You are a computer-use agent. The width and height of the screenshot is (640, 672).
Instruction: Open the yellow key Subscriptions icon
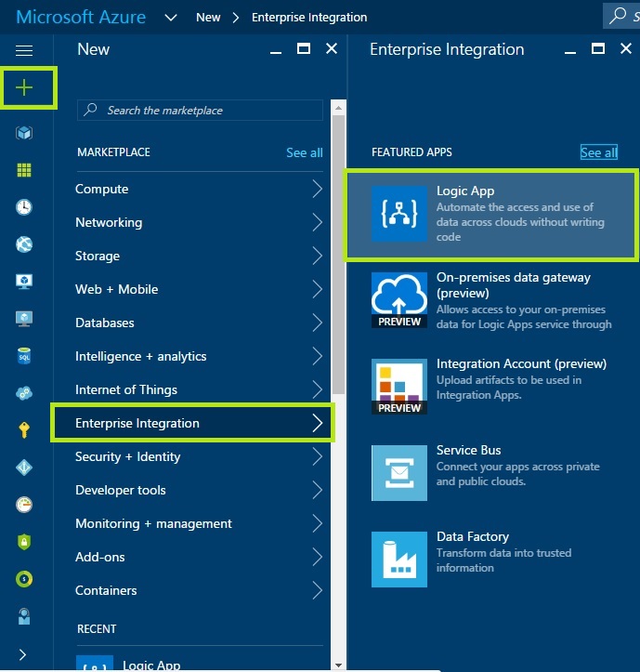(24, 429)
